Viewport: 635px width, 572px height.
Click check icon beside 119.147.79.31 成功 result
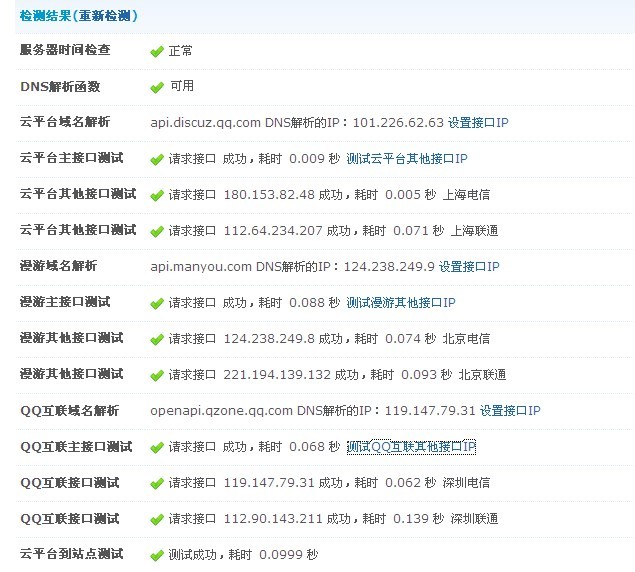click(157, 484)
